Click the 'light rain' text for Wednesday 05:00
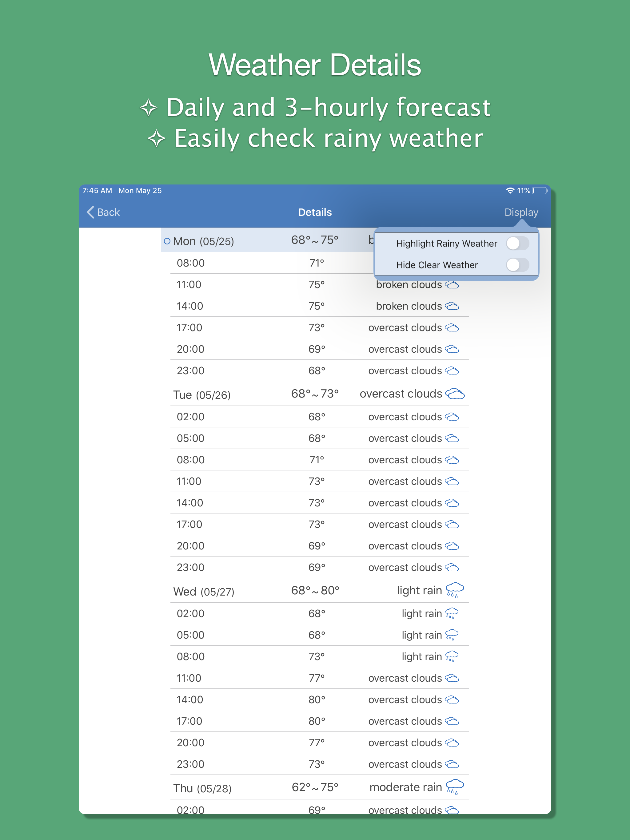630x840 pixels. click(422, 635)
